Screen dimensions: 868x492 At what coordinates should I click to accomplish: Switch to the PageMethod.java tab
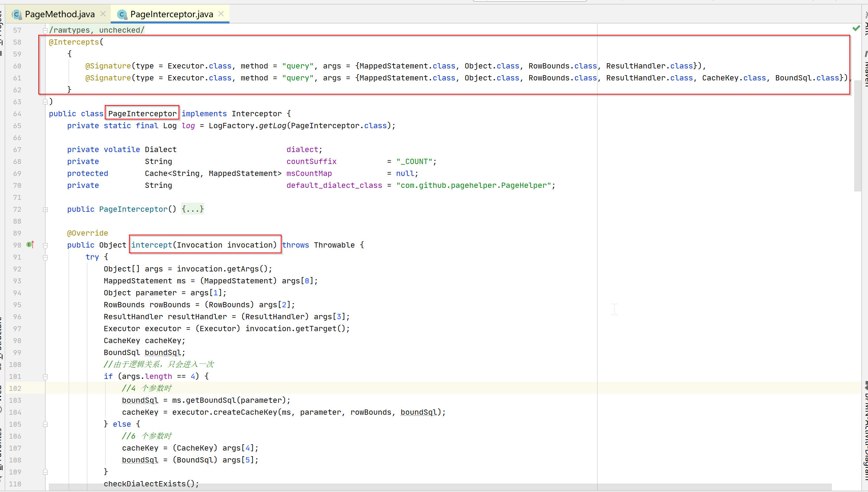(60, 14)
